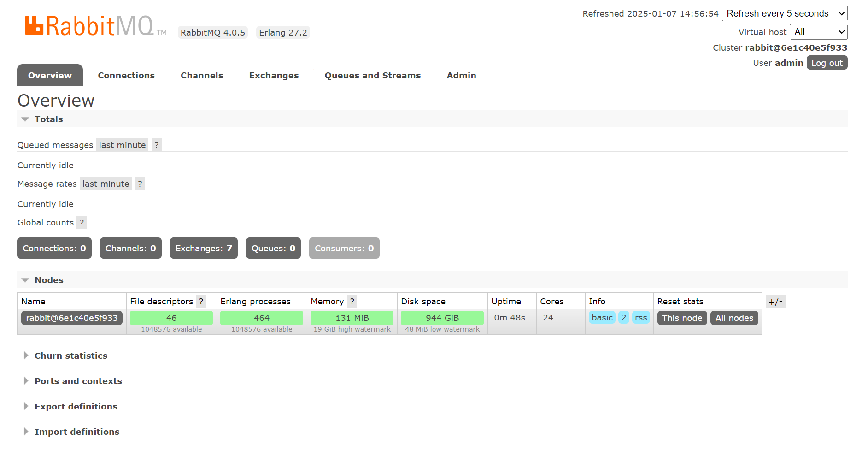The width and height of the screenshot is (868, 451).
Task: Click the Erlang processes column header
Action: click(x=255, y=301)
